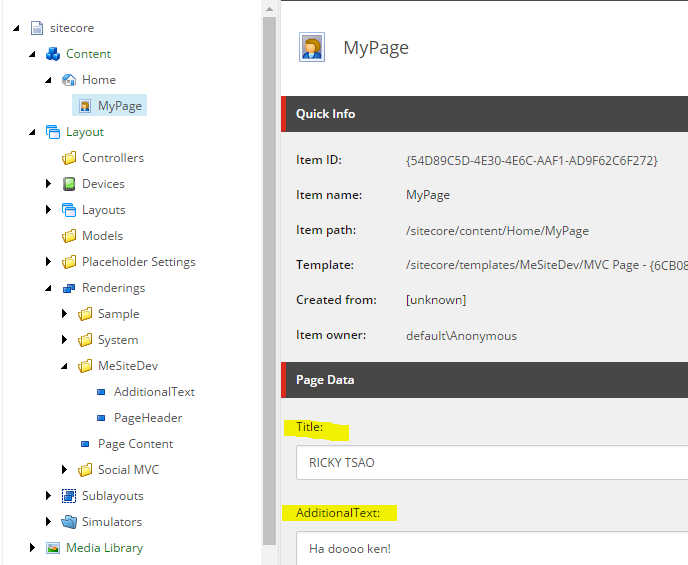Image resolution: width=688 pixels, height=565 pixels.
Task: Expand the Placeholder Settings node
Action: tap(49, 262)
